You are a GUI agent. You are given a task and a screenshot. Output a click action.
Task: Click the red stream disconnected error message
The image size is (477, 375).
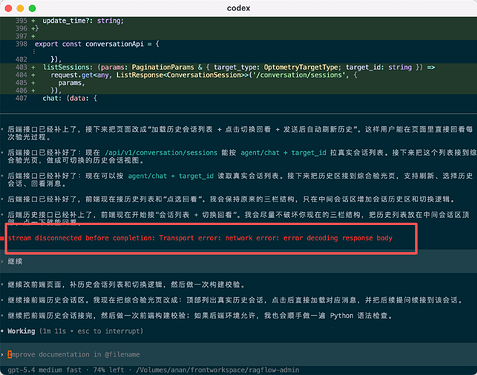pyautogui.click(x=200, y=238)
